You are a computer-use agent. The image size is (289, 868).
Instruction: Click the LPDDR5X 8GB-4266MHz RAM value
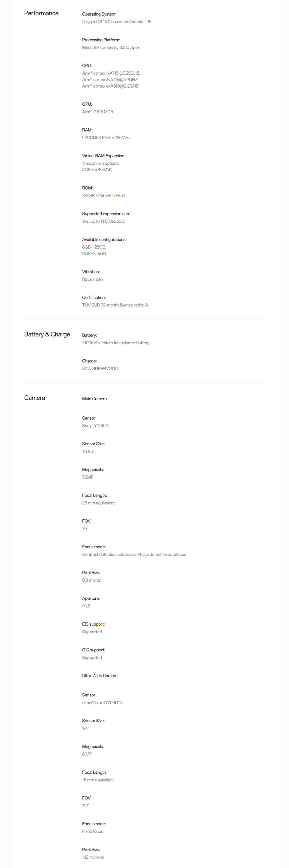[106, 137]
